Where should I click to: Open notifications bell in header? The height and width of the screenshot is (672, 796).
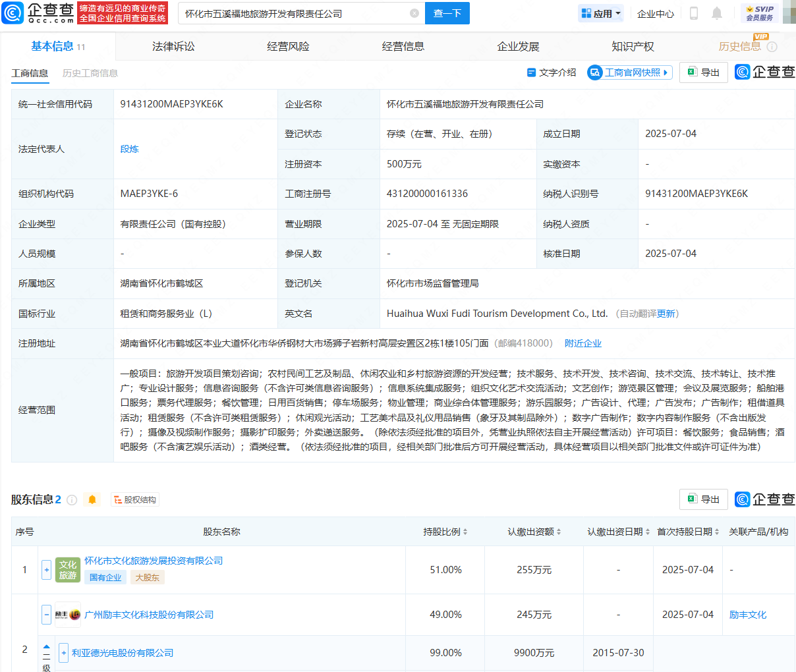717,13
